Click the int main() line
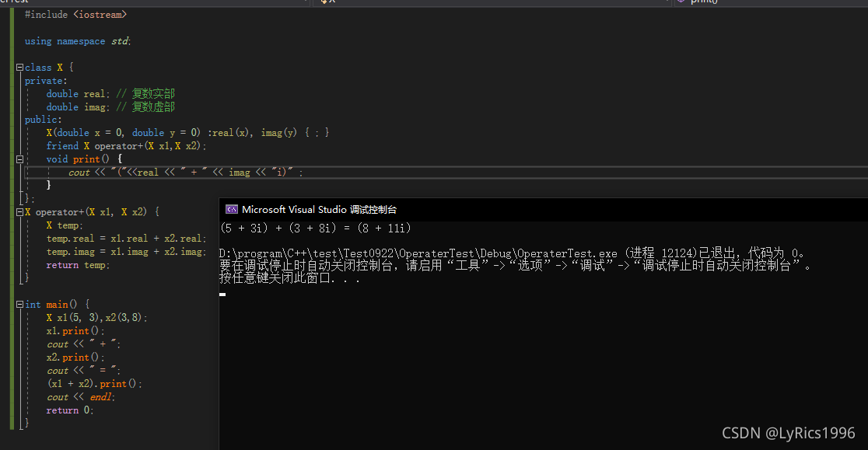Viewport: 868px width, 450px height. pyautogui.click(x=57, y=305)
